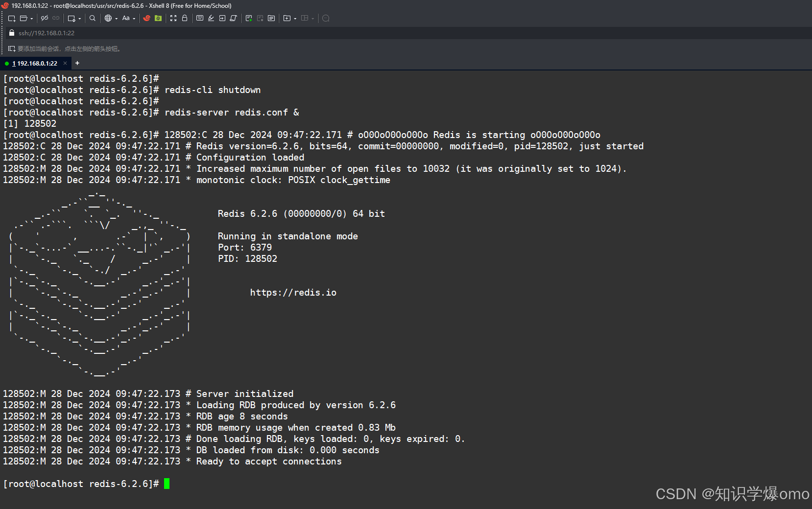Click 'Running in standalone mode' text

click(288, 236)
